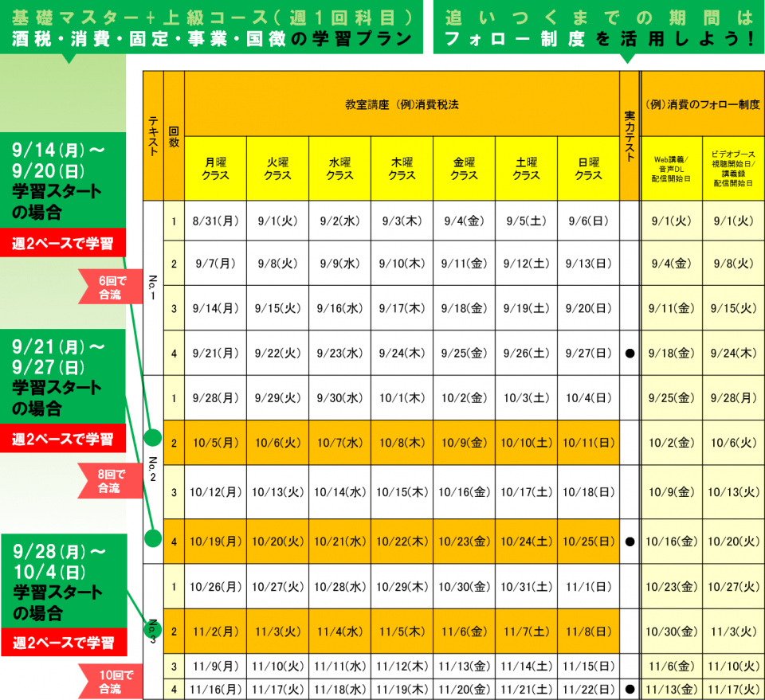The width and height of the screenshot is (765, 700).
Task: Click the 8/31(月) cell in the Monday column
Action: [215, 222]
